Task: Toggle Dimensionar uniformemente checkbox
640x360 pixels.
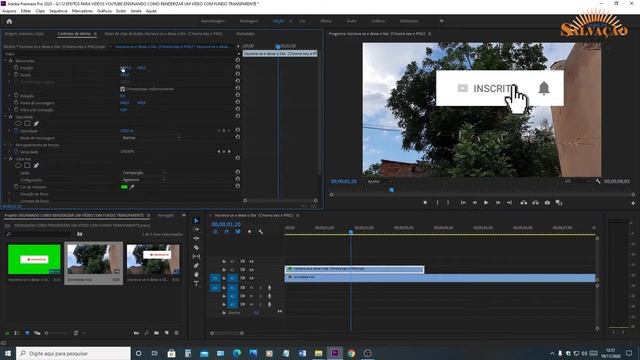Action: pos(122,89)
